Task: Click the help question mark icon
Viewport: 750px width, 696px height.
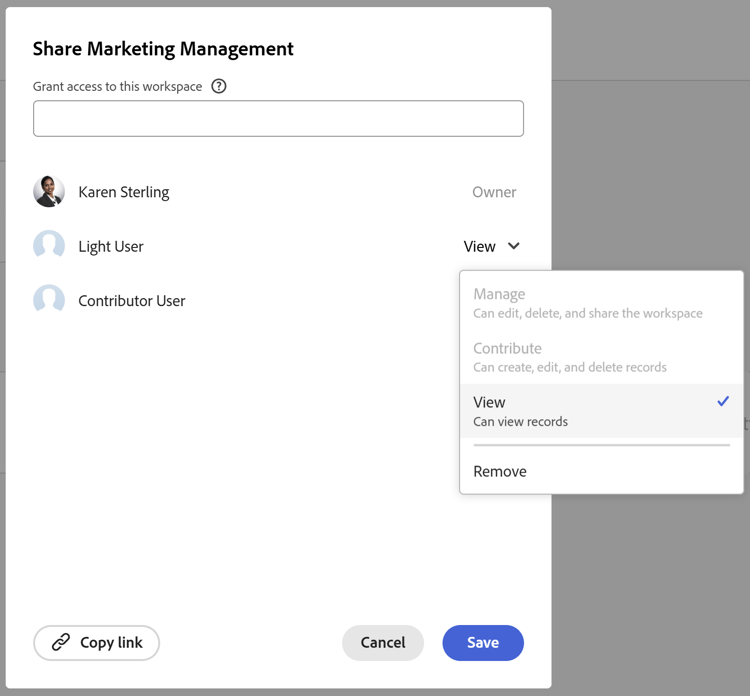Action: pyautogui.click(x=219, y=86)
